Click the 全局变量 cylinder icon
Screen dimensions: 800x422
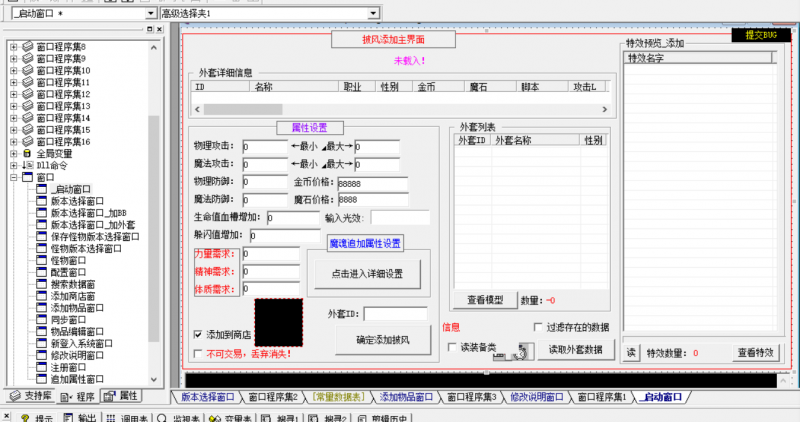28,154
